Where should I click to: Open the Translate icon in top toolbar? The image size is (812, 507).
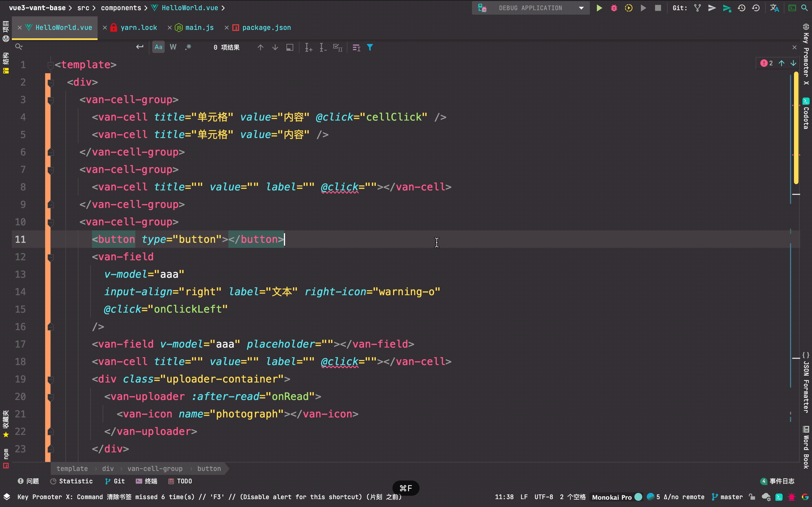click(x=774, y=8)
